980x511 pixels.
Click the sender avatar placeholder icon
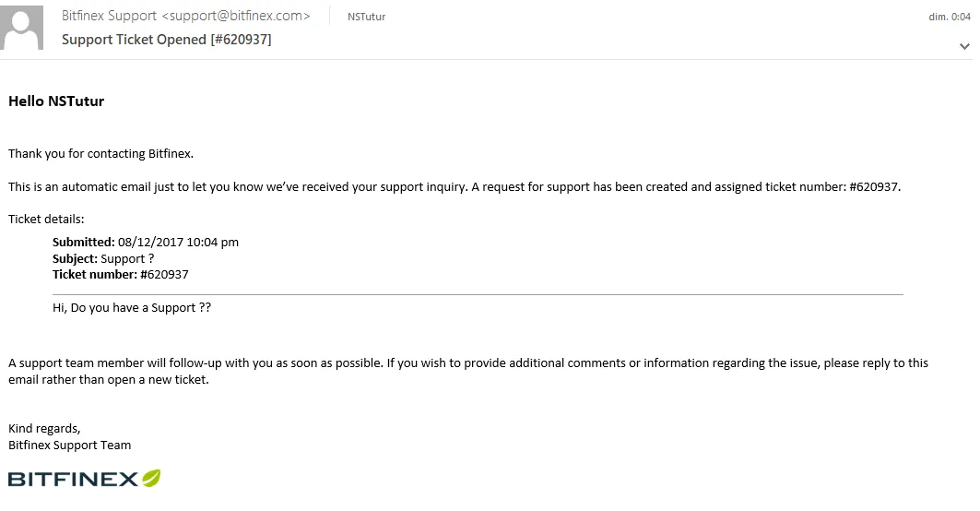(22, 28)
